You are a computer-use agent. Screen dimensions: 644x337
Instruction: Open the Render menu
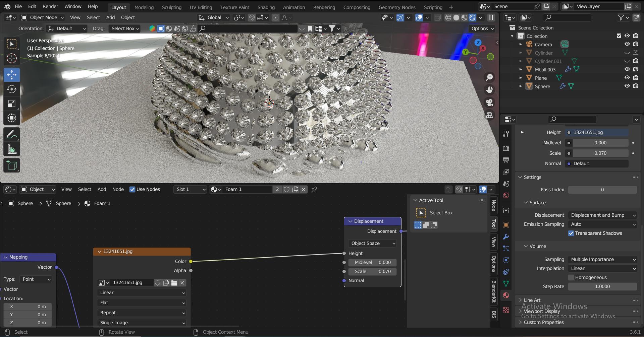50,6
